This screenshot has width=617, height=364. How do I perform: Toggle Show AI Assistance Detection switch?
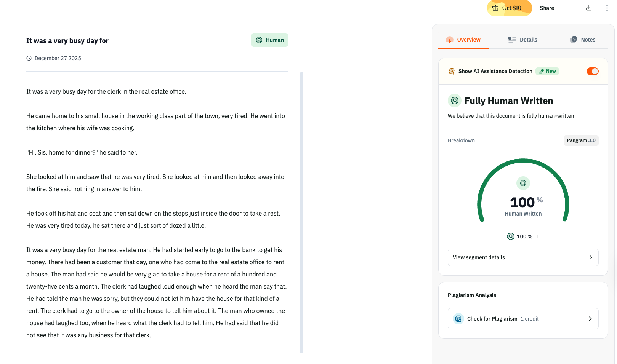(592, 71)
